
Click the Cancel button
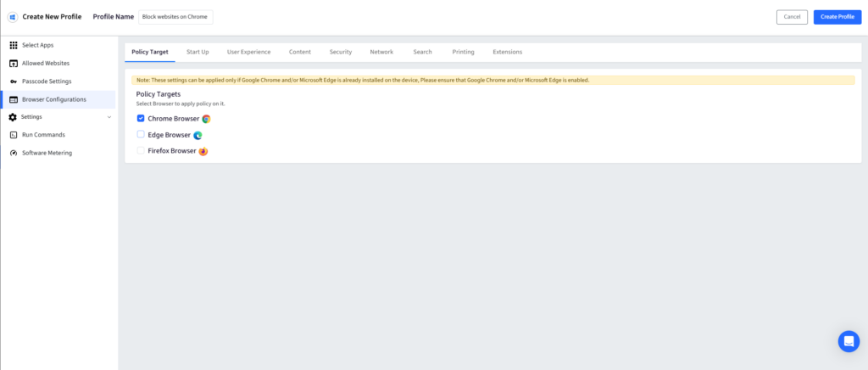pos(792,17)
